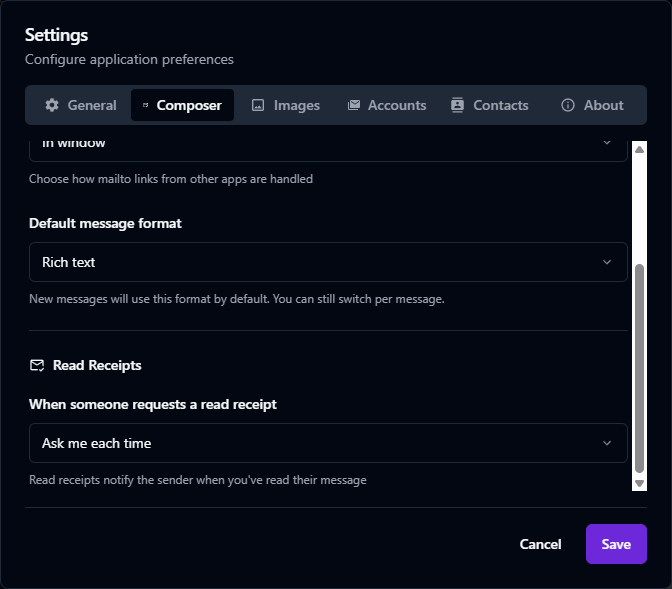The image size is (672, 589).
Task: Click the When someone requests a read receipt label
Action: pyautogui.click(x=153, y=404)
